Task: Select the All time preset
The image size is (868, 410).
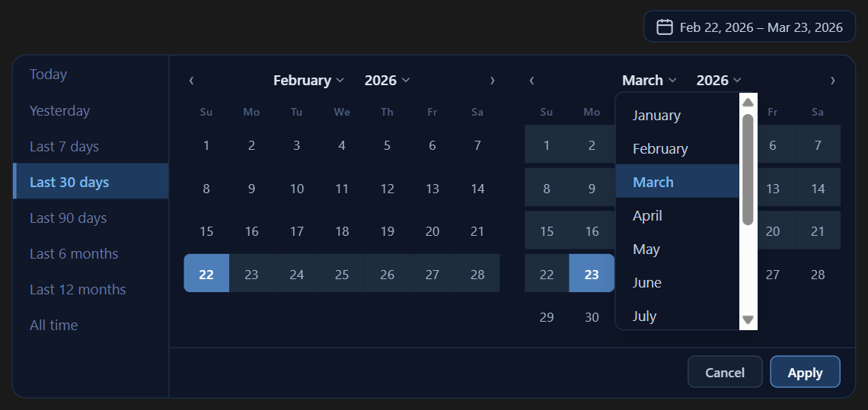Action: point(53,326)
